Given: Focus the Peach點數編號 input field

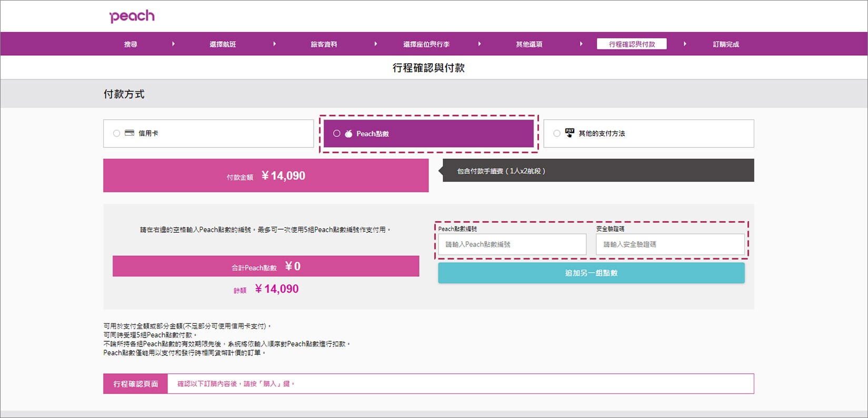Looking at the screenshot, I should [512, 244].
